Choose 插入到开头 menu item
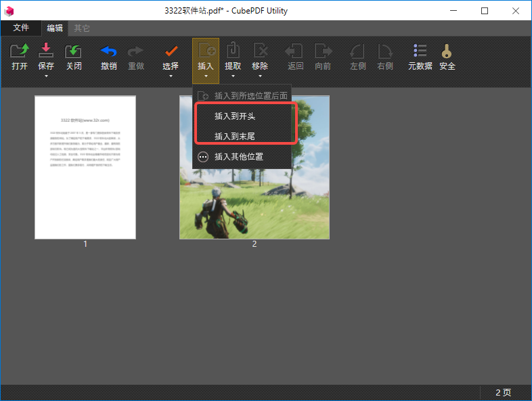 pos(242,116)
